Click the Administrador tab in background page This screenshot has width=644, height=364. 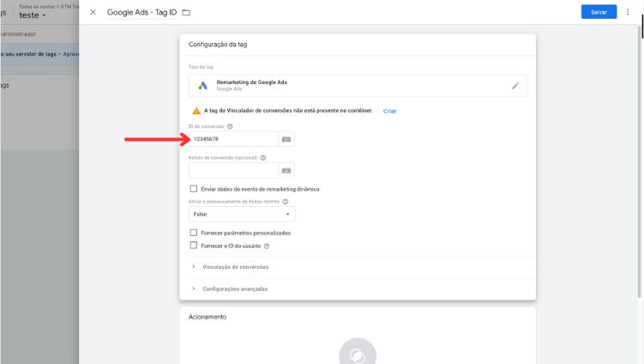pos(18,34)
